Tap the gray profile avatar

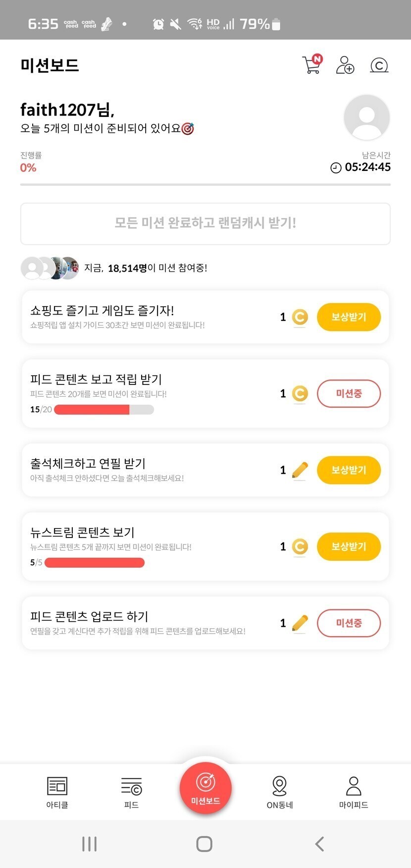click(x=366, y=117)
